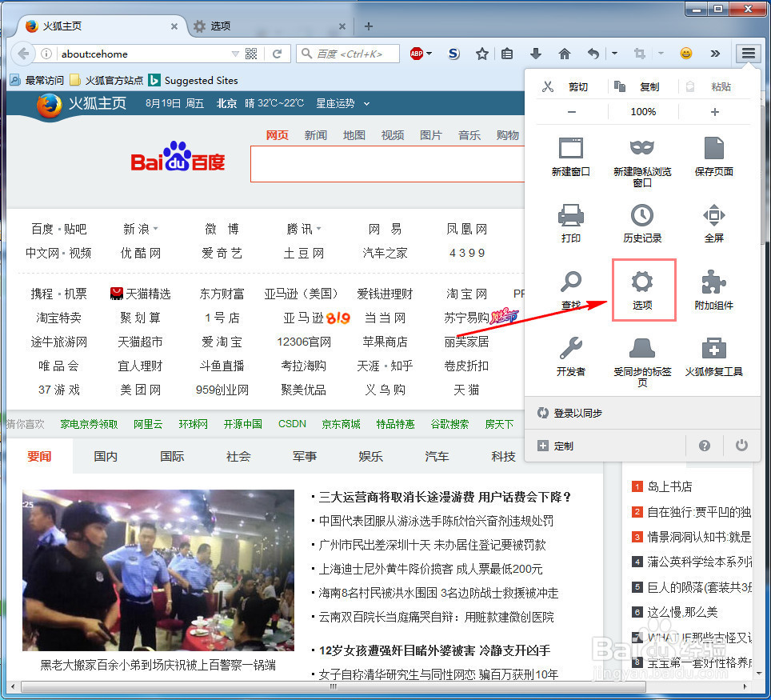
Task: Open a new private browsing window
Action: pos(643,158)
